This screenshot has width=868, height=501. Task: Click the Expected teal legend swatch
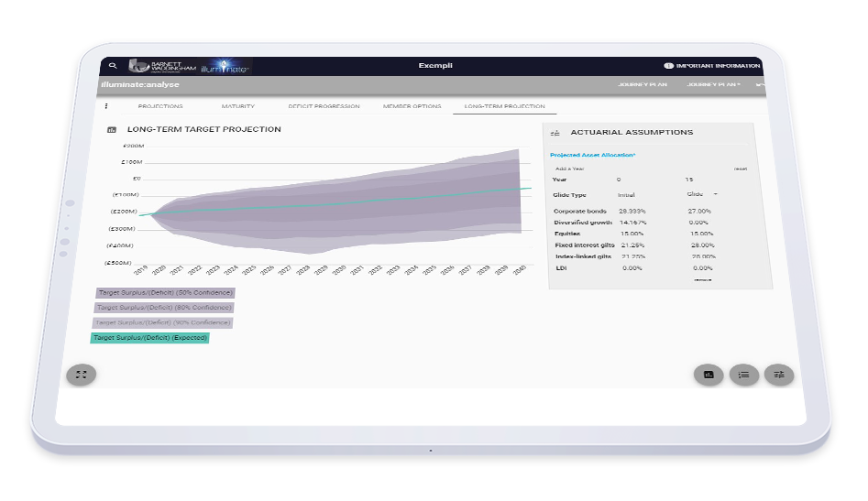pyautogui.click(x=149, y=338)
